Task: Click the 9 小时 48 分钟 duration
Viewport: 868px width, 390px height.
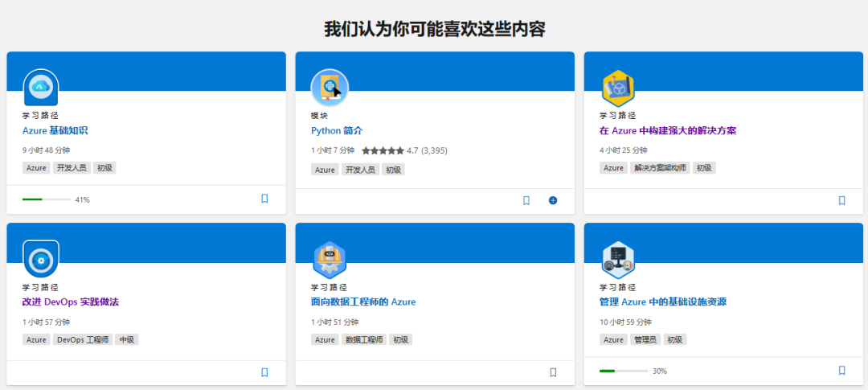Action: coord(46,150)
